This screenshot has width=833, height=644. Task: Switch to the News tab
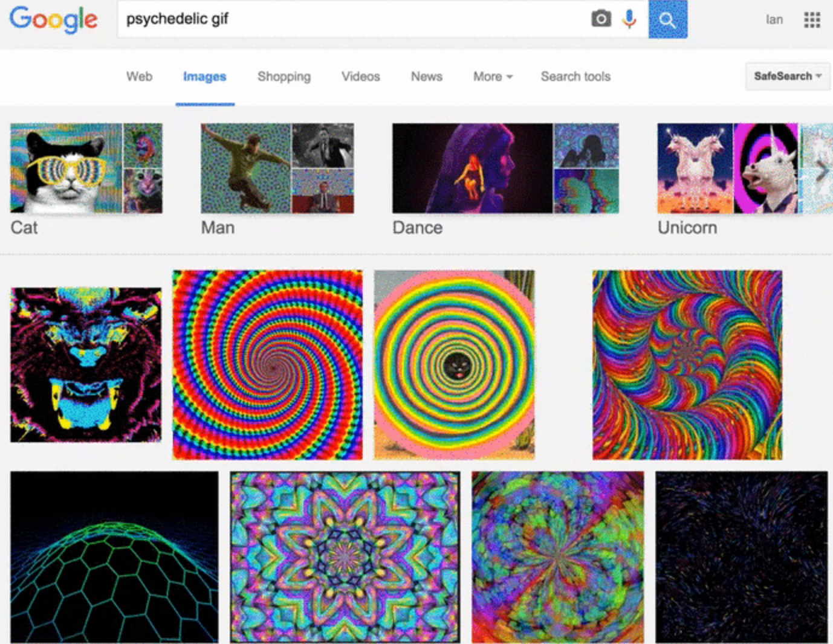point(426,76)
